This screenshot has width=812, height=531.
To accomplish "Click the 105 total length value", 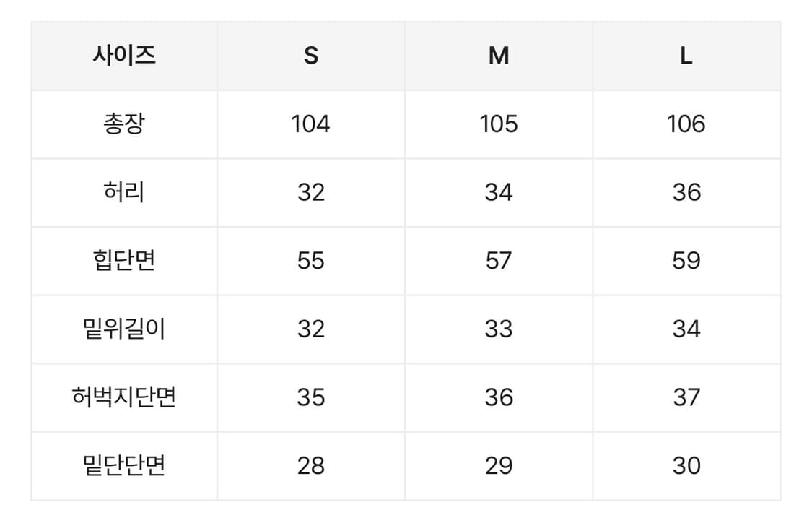I will [x=499, y=124].
